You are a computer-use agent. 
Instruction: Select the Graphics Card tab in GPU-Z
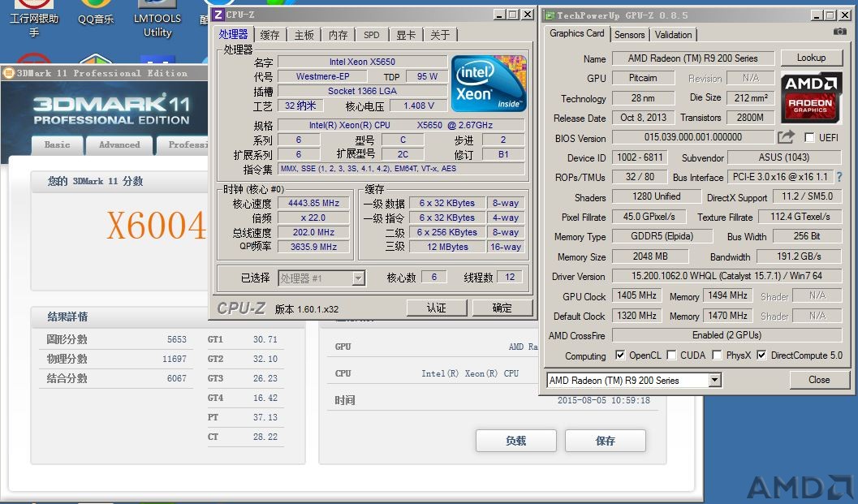tap(577, 33)
